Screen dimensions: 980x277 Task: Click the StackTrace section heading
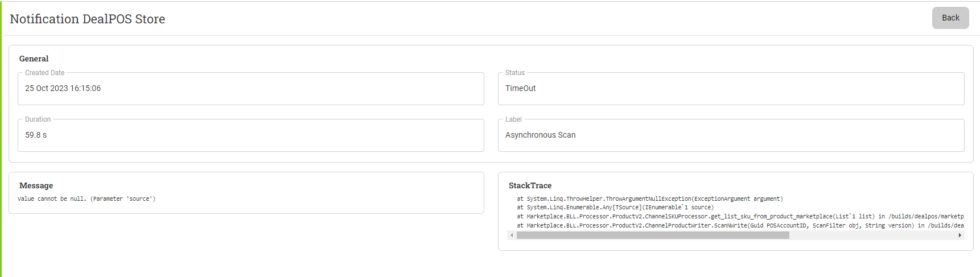(530, 185)
